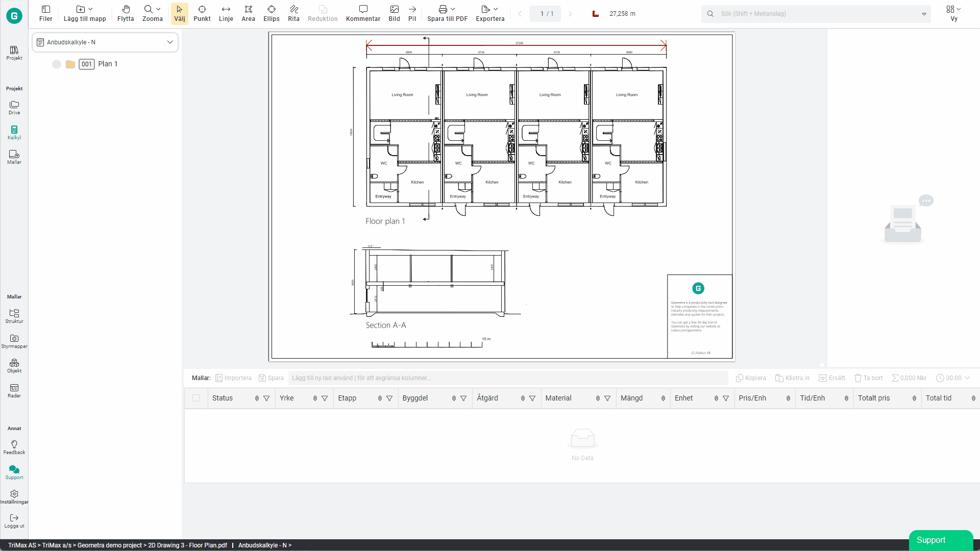
Task: Activate the Välj pointer tool
Action: [x=180, y=14]
